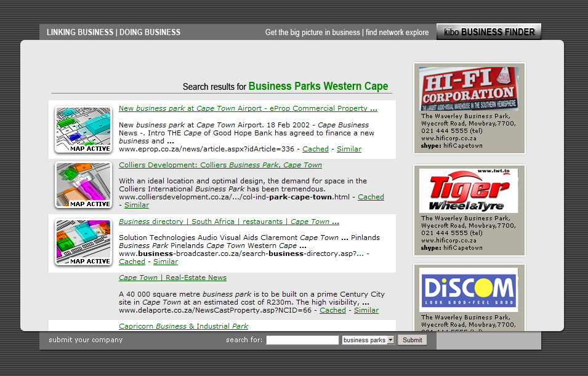Viewport: 588px width, 376px height.
Task: Open the Colliers Business Park map icon
Action: (x=83, y=185)
